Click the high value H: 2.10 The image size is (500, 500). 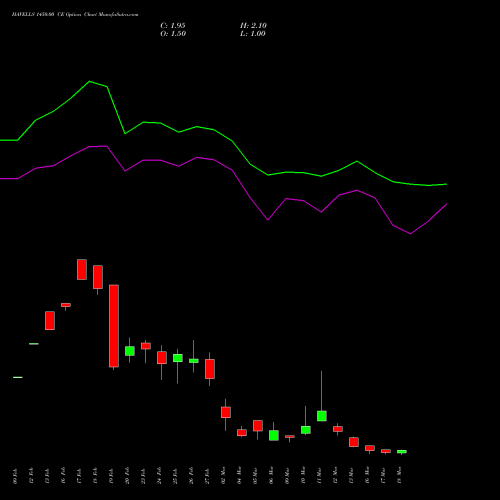253,26
